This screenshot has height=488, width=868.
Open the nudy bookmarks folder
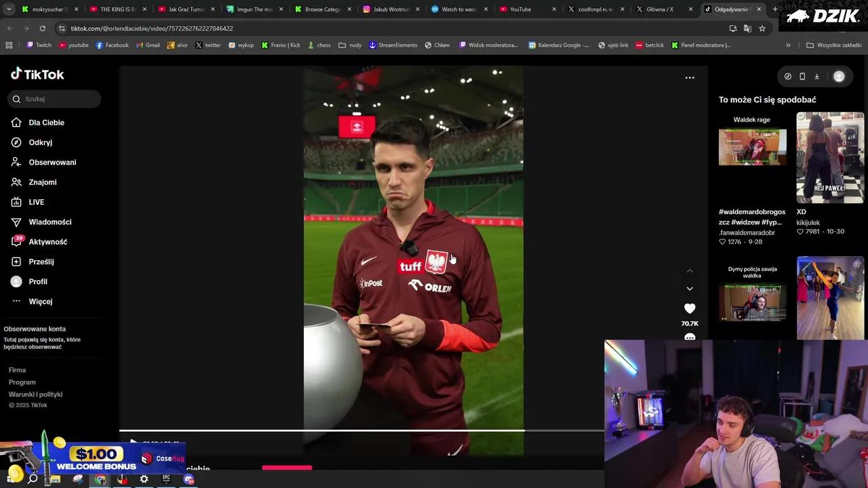(x=351, y=45)
